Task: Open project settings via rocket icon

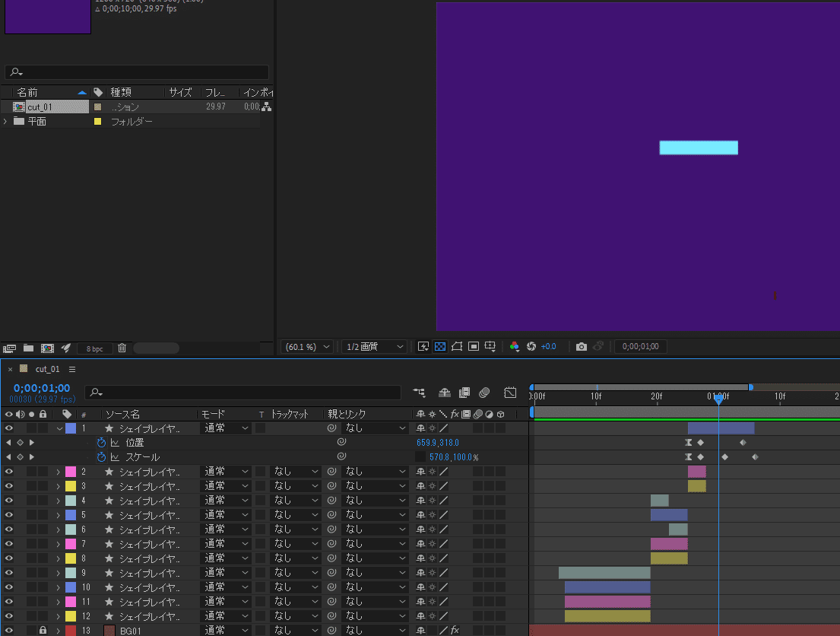Action: click(66, 348)
